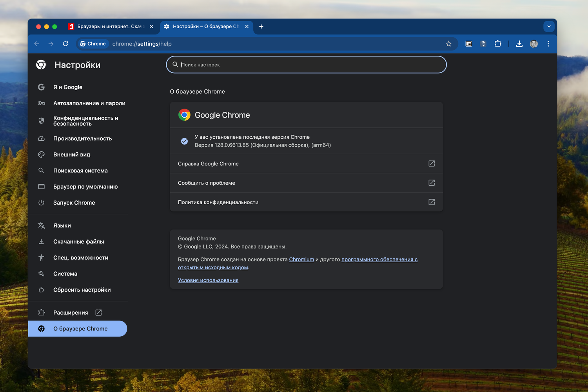Open the Поисковая система settings section
Viewport: 588px width, 392px height.
[78, 171]
